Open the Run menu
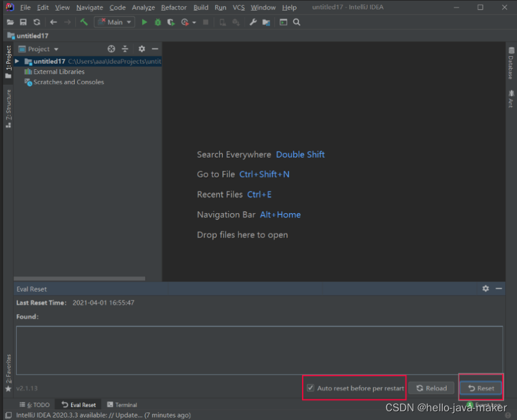517x420 pixels. [x=221, y=7]
